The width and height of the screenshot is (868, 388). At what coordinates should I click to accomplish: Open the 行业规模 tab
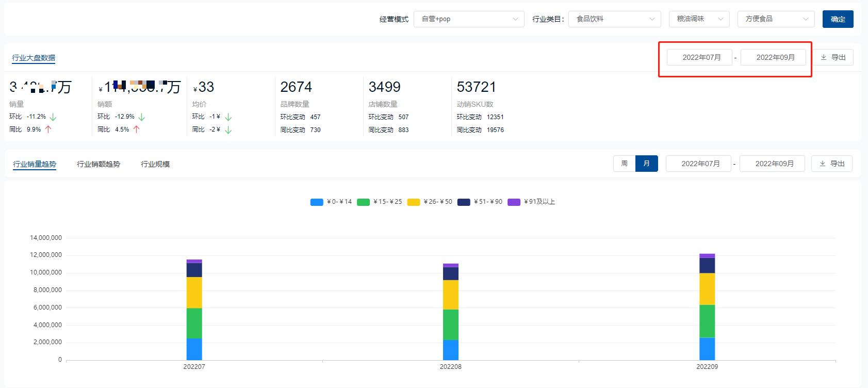[x=155, y=164]
